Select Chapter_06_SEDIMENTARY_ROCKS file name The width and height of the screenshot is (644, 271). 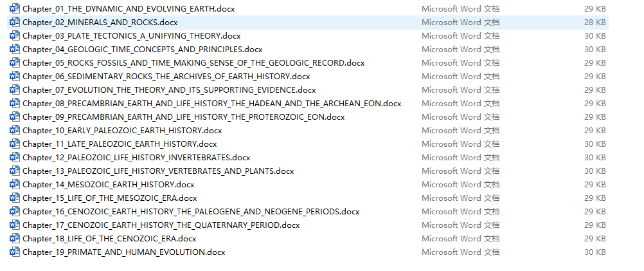(x=166, y=77)
